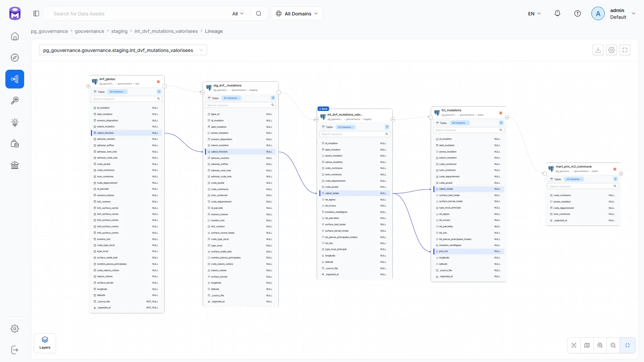Click Search Columns in dvf_geoloc node
644x362 pixels.
(x=126, y=99)
